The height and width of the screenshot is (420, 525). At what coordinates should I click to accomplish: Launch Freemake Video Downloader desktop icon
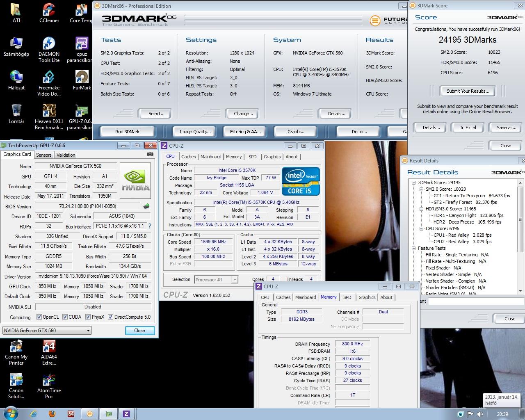click(49, 83)
